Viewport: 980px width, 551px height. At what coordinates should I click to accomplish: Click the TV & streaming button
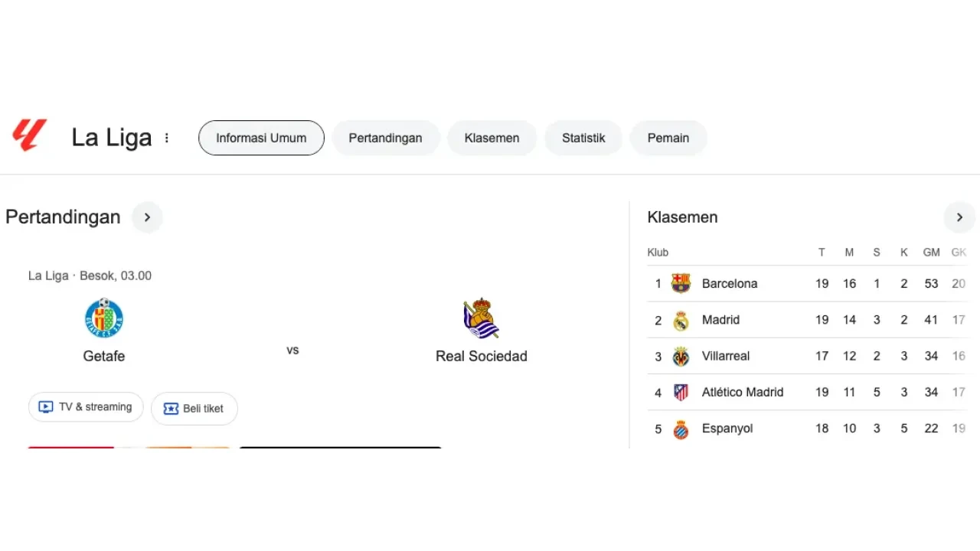tap(86, 407)
